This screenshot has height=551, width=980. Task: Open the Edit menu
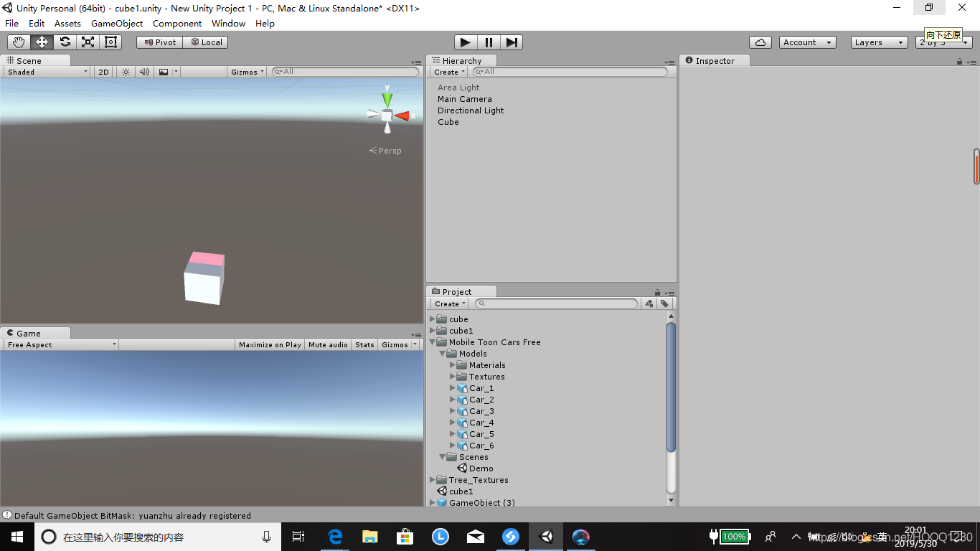click(37, 24)
